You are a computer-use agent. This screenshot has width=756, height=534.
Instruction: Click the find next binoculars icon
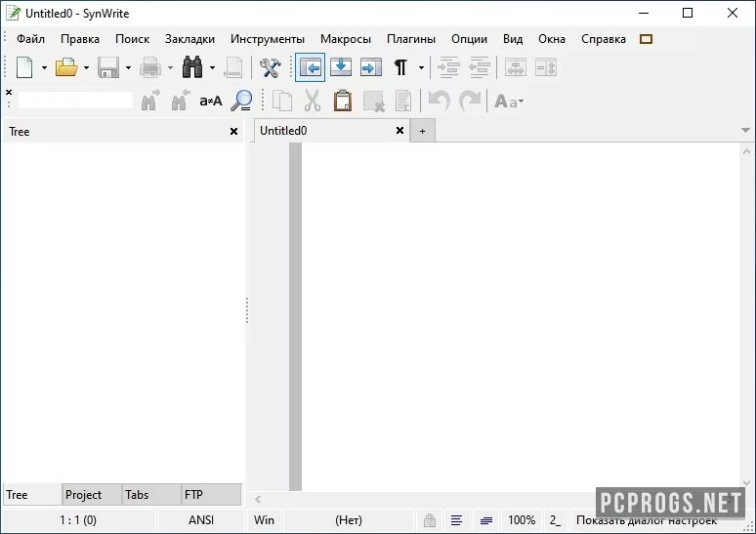coord(150,101)
